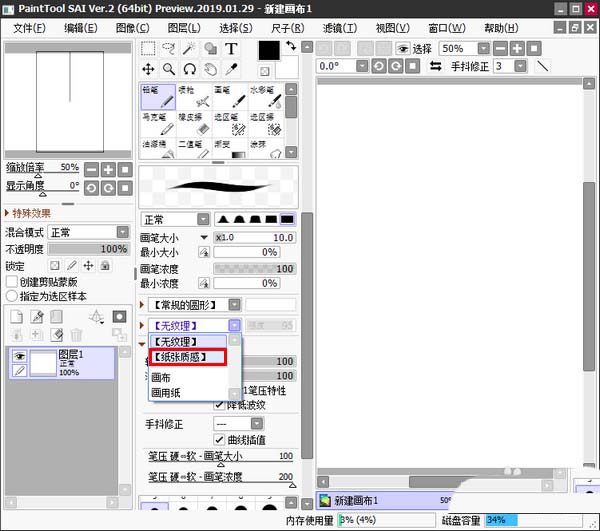Choose the 选区笔 selection pen
600x531 pixels.
[230, 124]
